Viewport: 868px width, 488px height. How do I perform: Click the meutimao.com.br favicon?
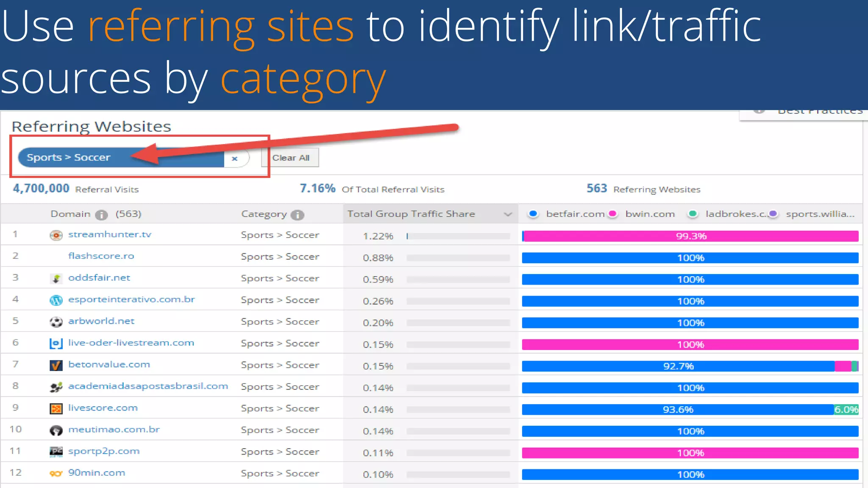pos(56,430)
